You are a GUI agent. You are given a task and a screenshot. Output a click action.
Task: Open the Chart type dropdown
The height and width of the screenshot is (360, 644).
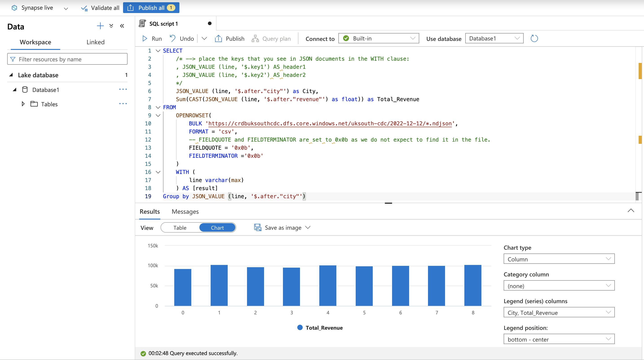pyautogui.click(x=559, y=259)
